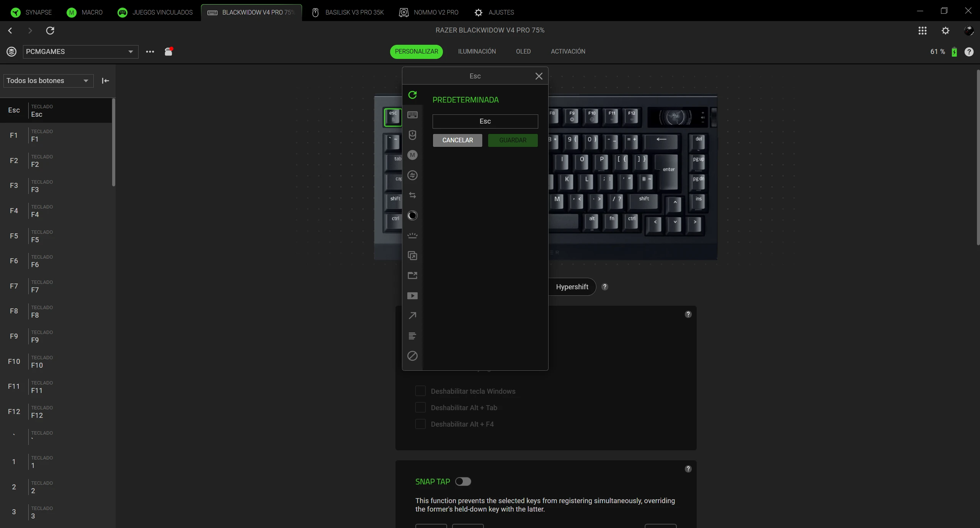Choose the Macro 'M' icon in popup sidebar
Image resolution: width=980 pixels, height=528 pixels.
[x=412, y=155]
